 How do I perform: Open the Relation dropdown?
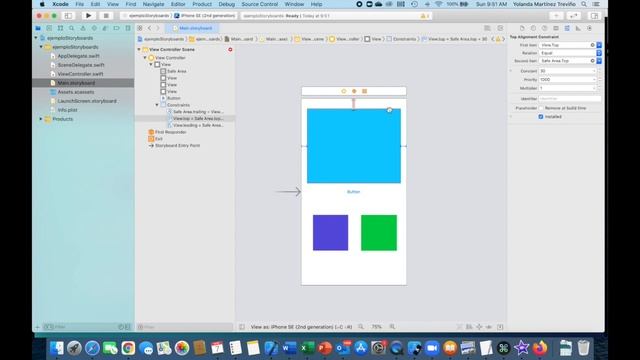click(x=599, y=53)
